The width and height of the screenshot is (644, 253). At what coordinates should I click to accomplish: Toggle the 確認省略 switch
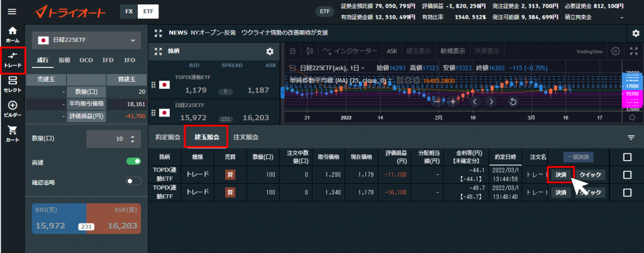pos(133,181)
